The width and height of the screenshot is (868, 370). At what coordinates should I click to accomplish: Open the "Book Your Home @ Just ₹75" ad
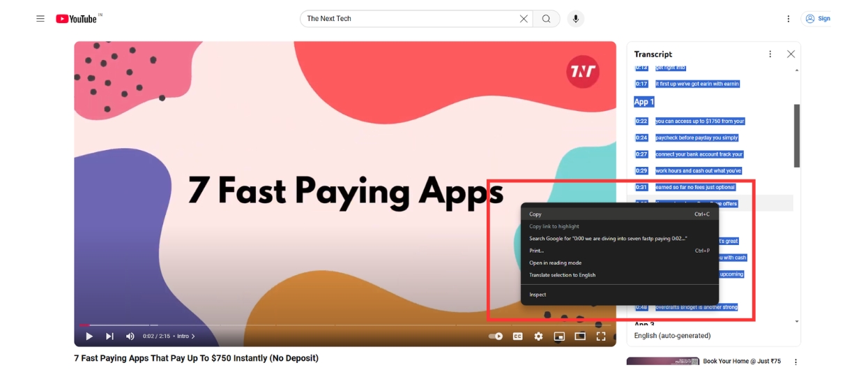click(742, 362)
